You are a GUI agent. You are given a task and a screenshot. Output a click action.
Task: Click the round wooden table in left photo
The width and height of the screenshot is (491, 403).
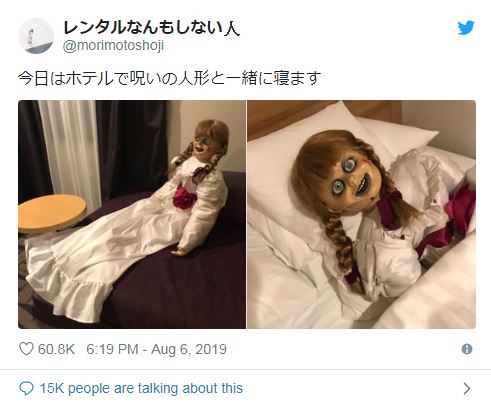52,213
